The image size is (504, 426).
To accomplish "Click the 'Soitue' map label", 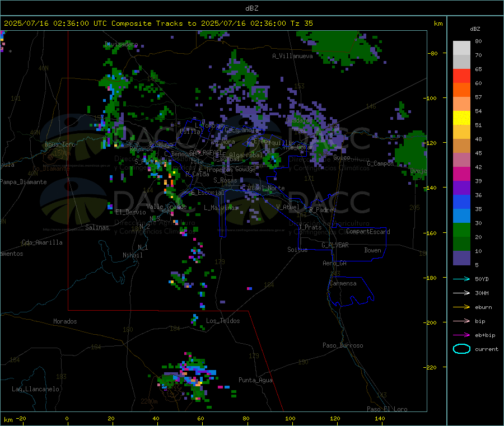I will (297, 250).
